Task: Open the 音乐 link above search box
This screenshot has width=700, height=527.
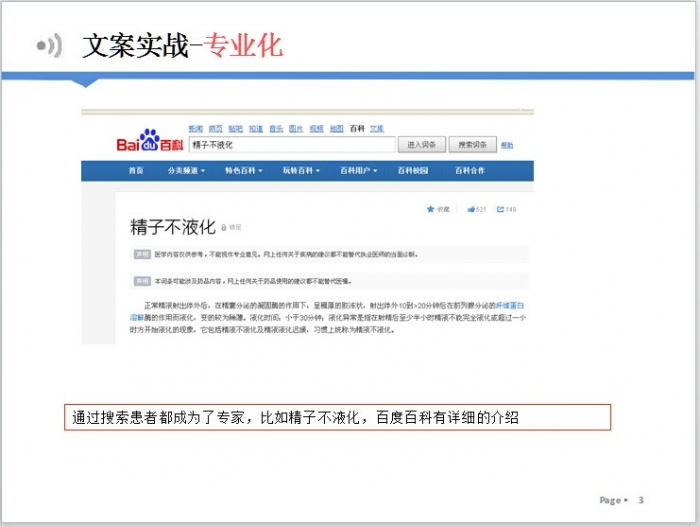Action: [x=276, y=129]
